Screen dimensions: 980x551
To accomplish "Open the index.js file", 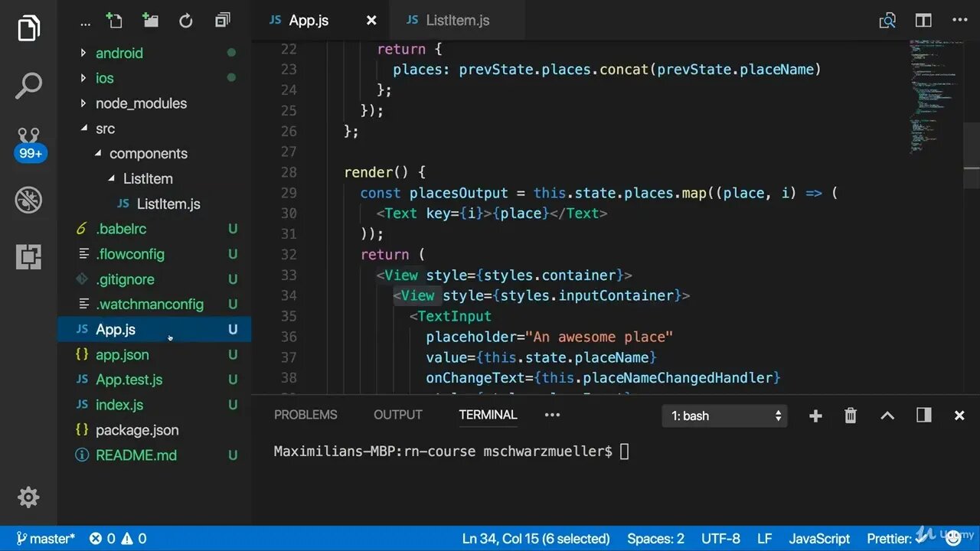I will [119, 405].
